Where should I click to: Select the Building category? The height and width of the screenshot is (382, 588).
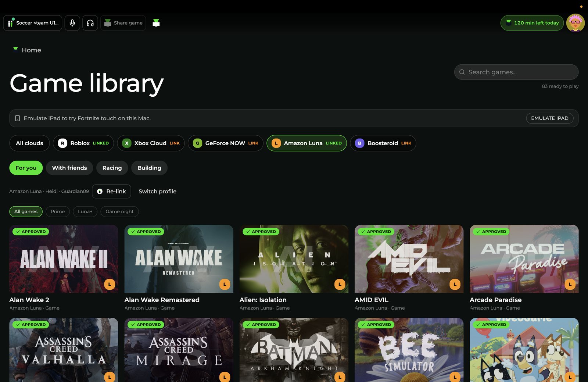[149, 168]
